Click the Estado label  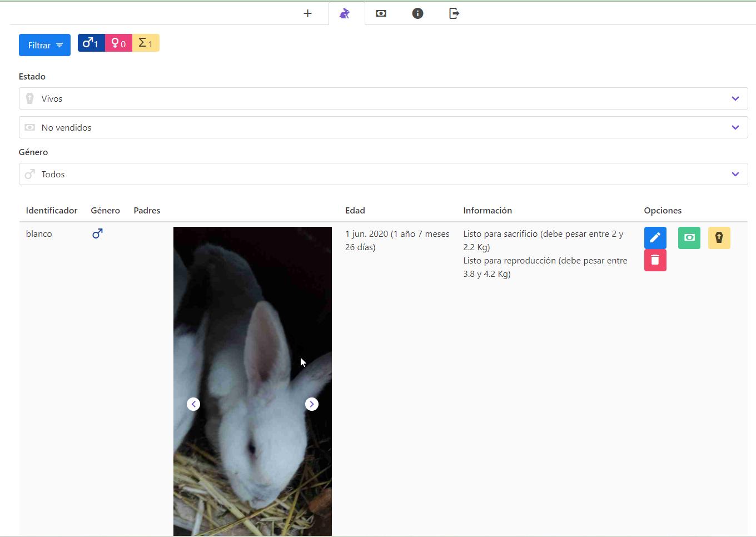tap(32, 76)
